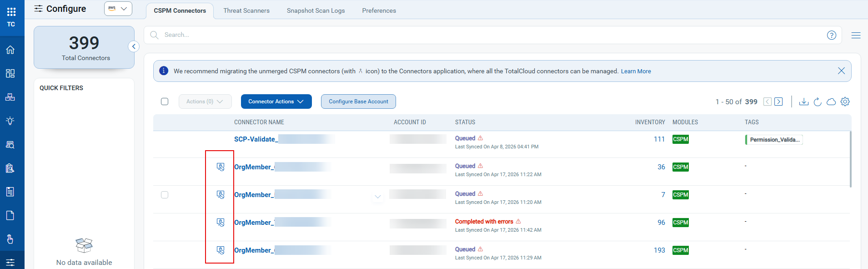Click unmerged icon for 96-inventory OrgMember row

tap(221, 223)
